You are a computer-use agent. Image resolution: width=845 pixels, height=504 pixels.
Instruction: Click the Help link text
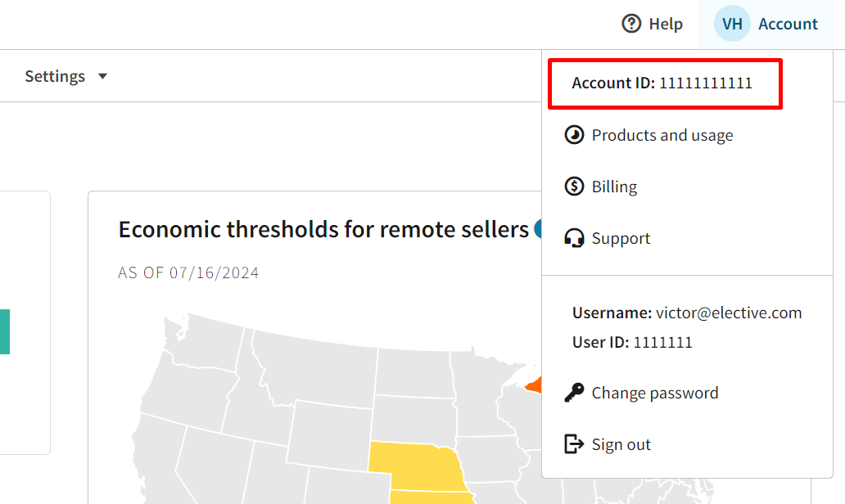tap(666, 24)
